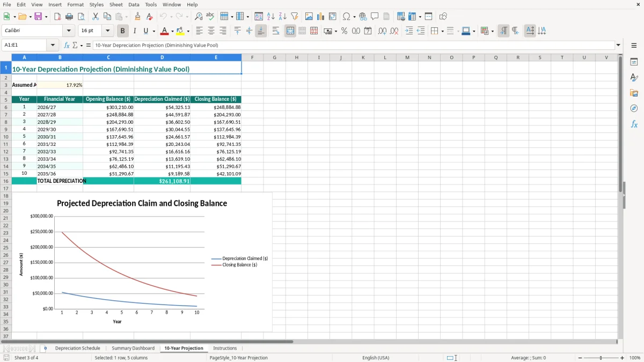This screenshot has width=644, height=362.
Task: Open the Format menu
Action: (75, 4)
